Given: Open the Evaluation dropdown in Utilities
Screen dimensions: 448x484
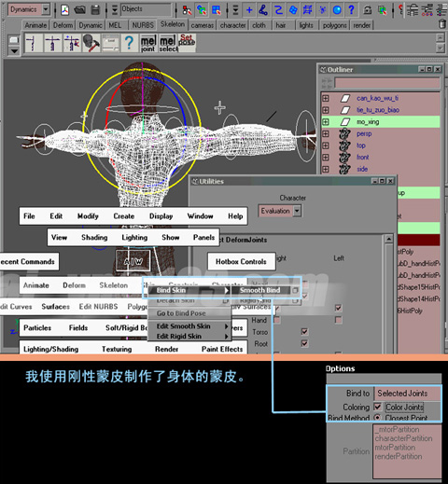Looking at the screenshot, I should (297, 211).
